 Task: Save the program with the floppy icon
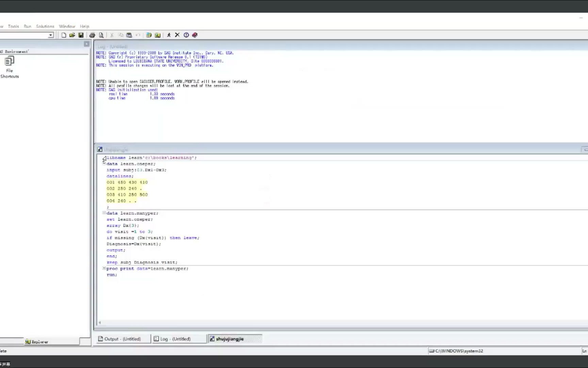click(81, 35)
